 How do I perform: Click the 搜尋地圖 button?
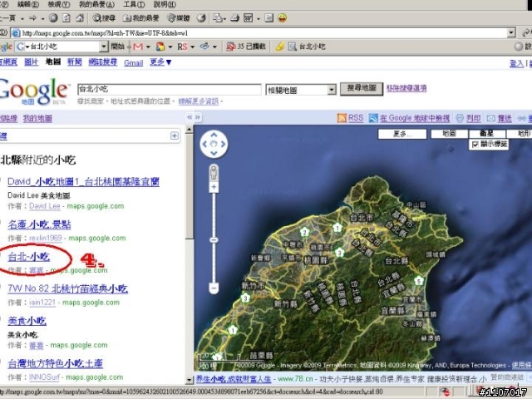point(362,89)
